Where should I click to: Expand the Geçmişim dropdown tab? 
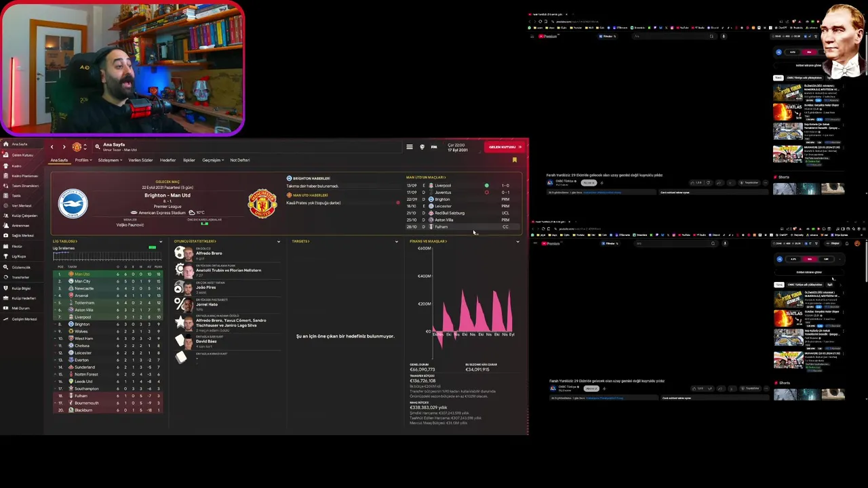tap(213, 160)
